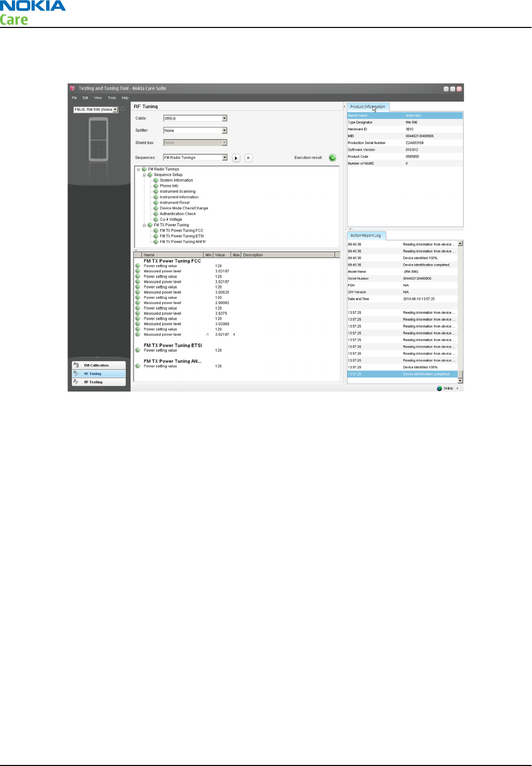
Task: Select the Software Version row
Action: click(405, 150)
